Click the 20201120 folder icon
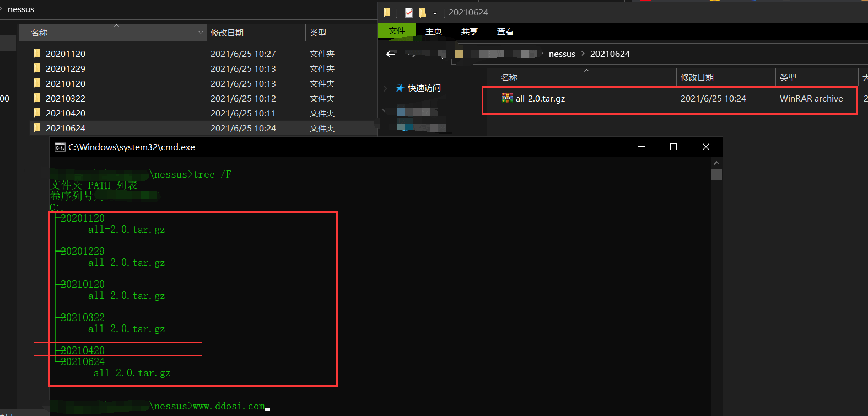Screen dimensions: 868x416 [x=37, y=54]
